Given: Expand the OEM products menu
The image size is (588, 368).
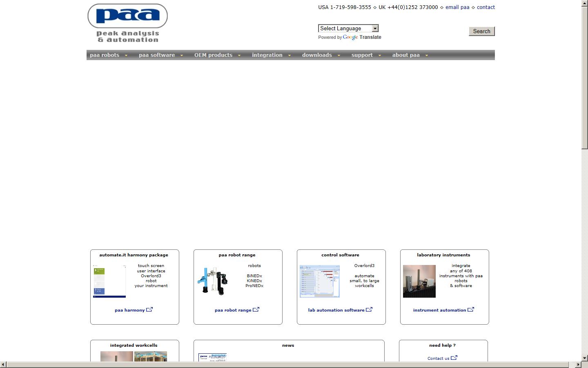Looking at the screenshot, I should (217, 55).
